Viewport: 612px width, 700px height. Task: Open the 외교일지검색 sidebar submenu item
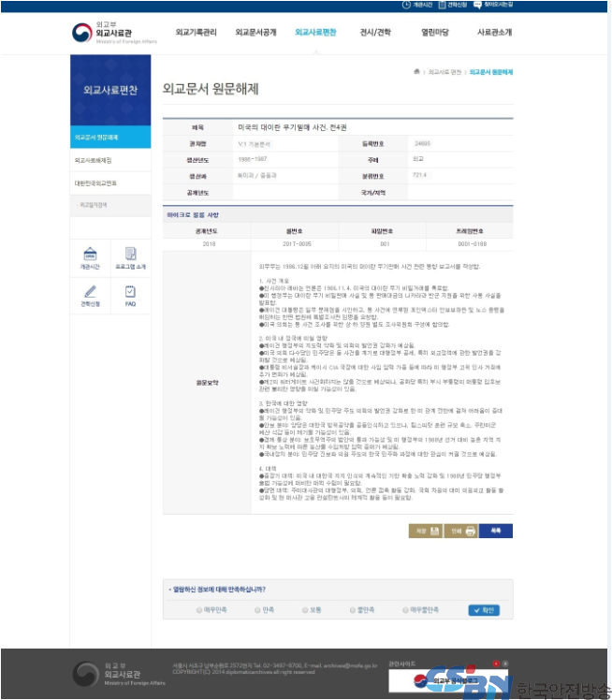(x=110, y=205)
